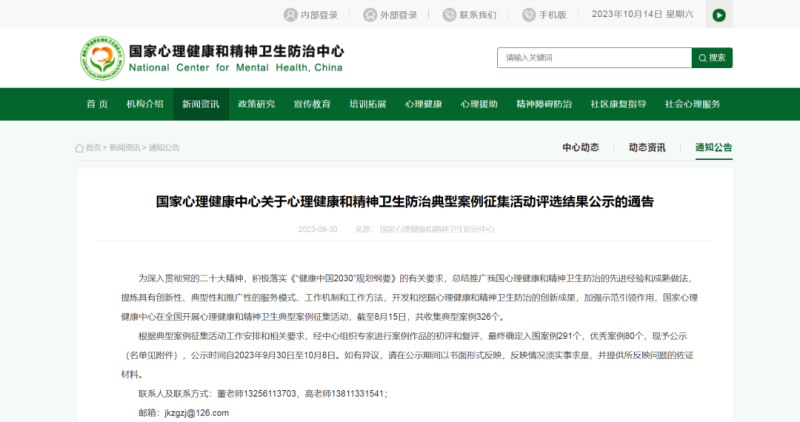Open 首页 in the navigation bar

pos(97,104)
